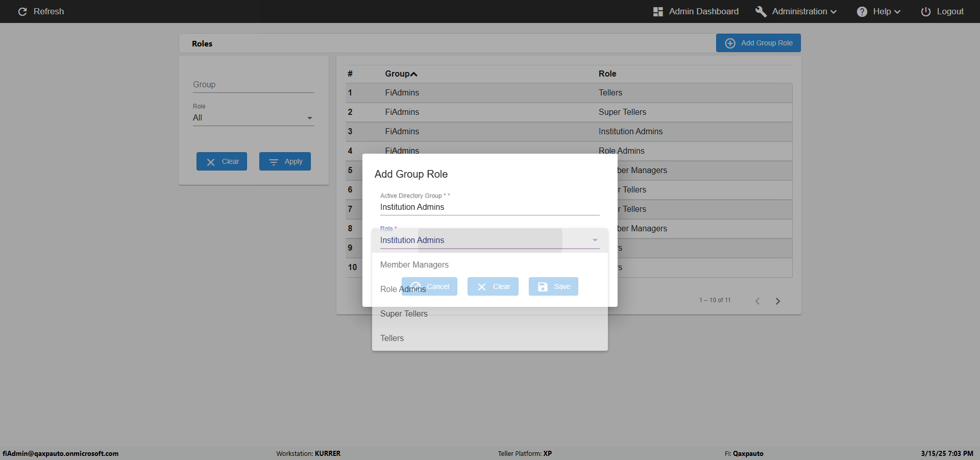Image resolution: width=980 pixels, height=460 pixels.
Task: Click the Group filter input field
Action: coord(253,85)
